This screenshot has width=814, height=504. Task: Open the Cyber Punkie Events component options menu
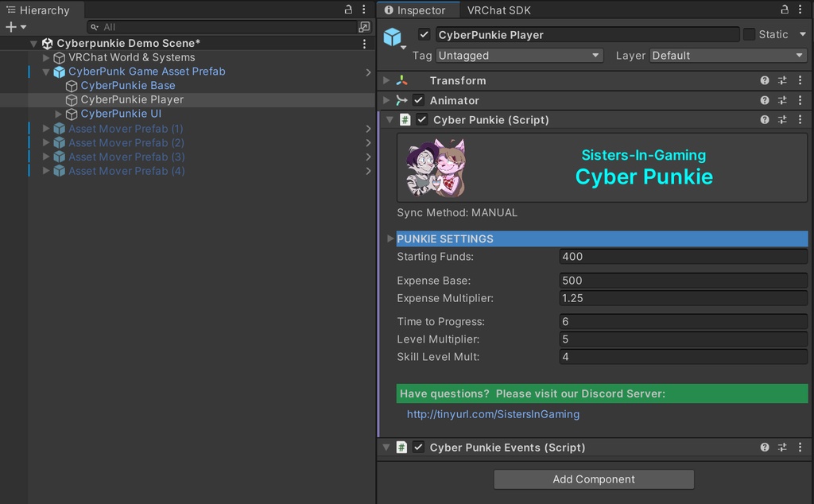pyautogui.click(x=801, y=448)
